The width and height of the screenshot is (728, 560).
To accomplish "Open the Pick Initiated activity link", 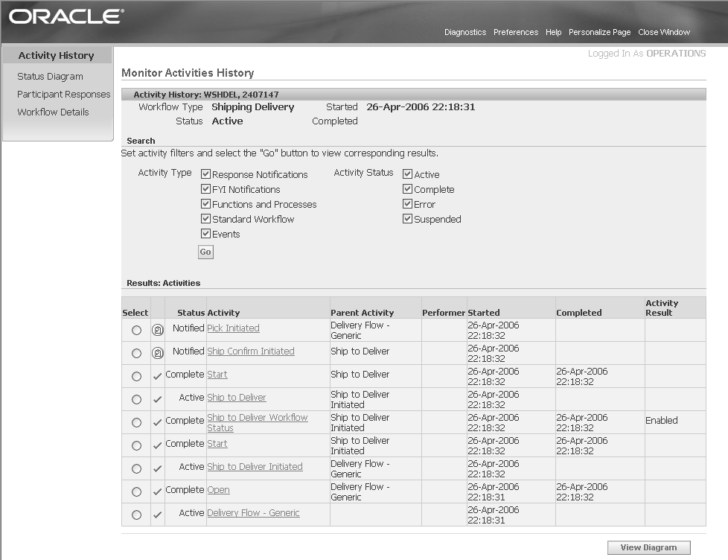I will tap(233, 328).
